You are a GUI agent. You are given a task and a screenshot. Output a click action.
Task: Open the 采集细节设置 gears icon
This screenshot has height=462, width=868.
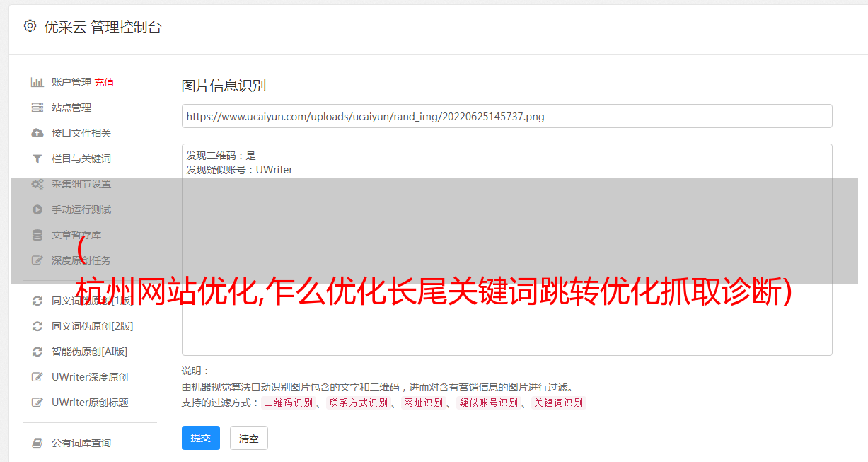point(37,184)
